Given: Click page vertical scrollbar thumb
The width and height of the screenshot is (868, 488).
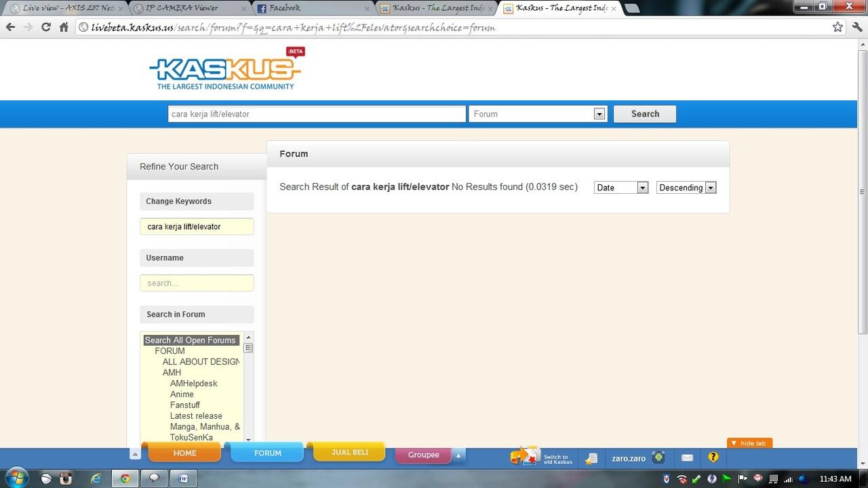Looking at the screenshot, I should [x=863, y=191].
